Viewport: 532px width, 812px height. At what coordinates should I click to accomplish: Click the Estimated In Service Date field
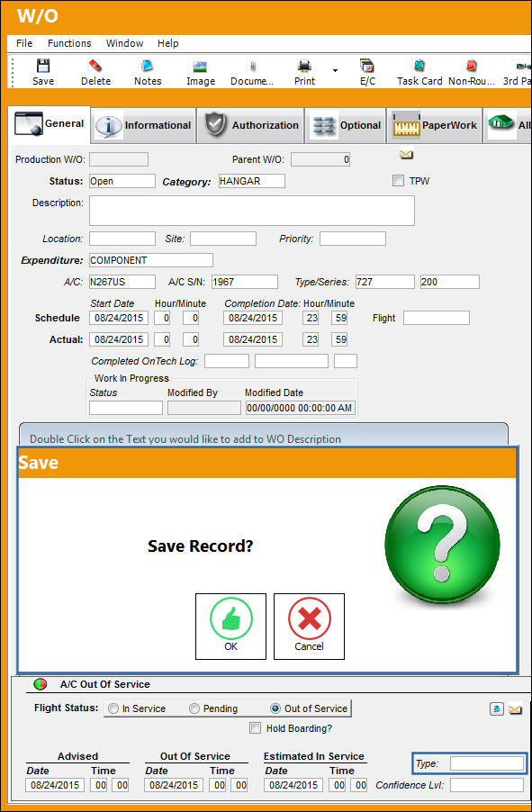click(x=293, y=785)
